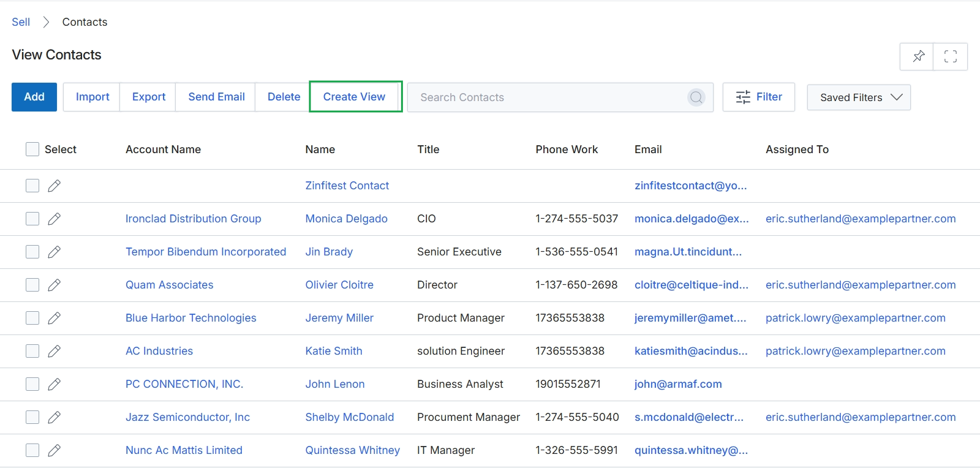
Task: Toggle the Select all checkbox
Action: [x=32, y=149]
